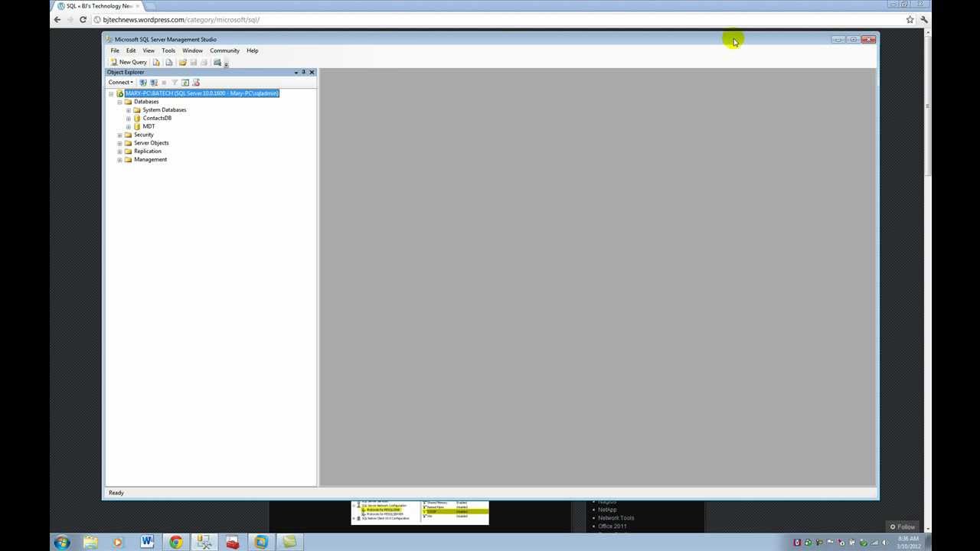This screenshot has width=980, height=551.
Task: Expand the Server Objects folder node
Action: (x=119, y=143)
